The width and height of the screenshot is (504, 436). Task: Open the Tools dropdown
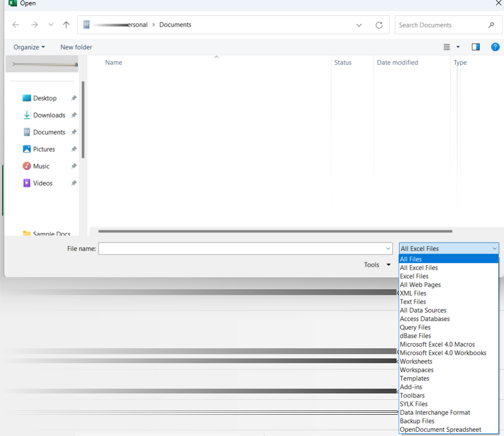coord(377,265)
